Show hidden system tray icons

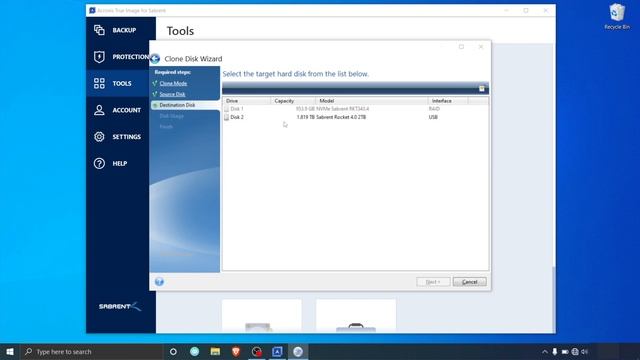[x=544, y=351]
